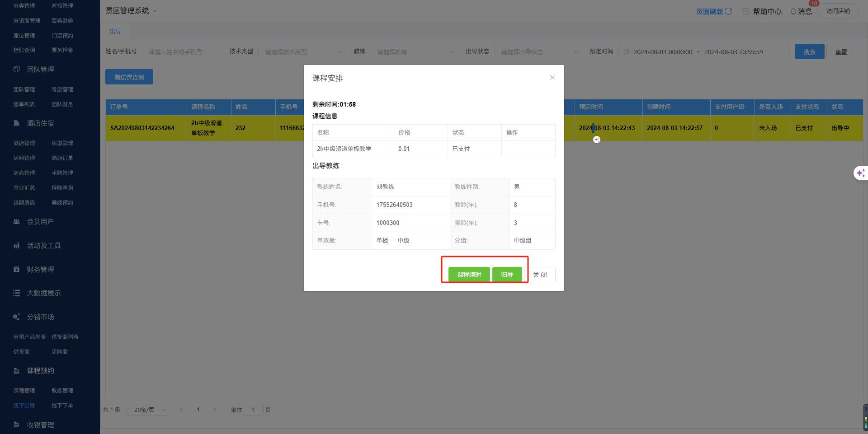Screen dimensions: 868x434
Task: Click the 大数据展示 list icon
Action: click(x=17, y=293)
